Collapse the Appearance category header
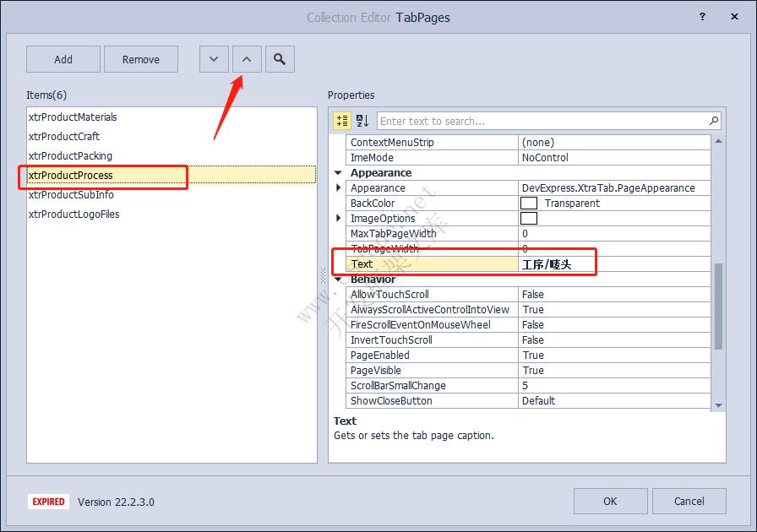Screen dimensions: 757x532 click(x=340, y=173)
